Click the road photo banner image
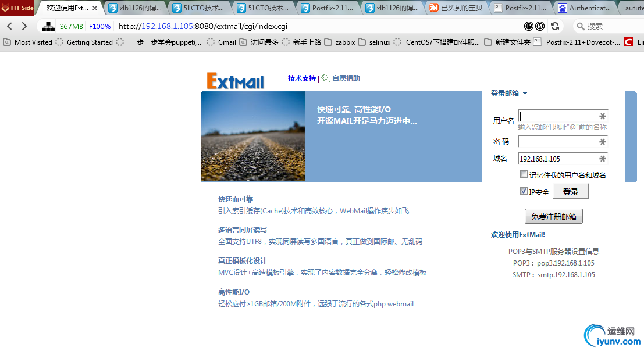The image size is (644, 351). click(253, 136)
